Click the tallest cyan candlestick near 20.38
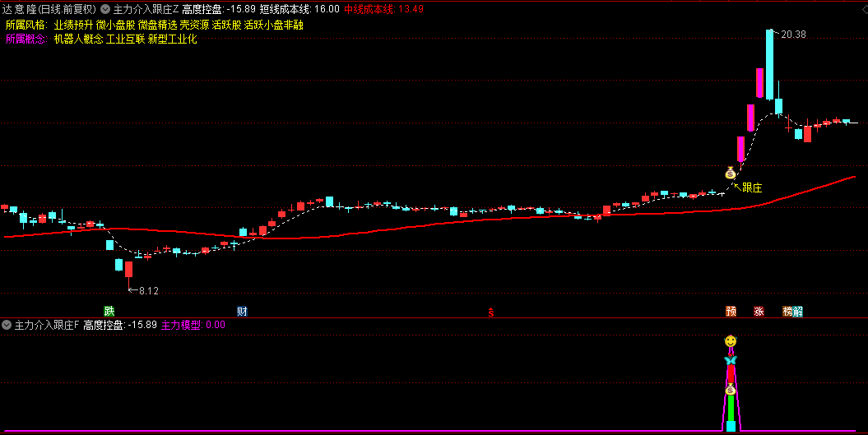Viewport: 868px width, 435px height. (769, 65)
